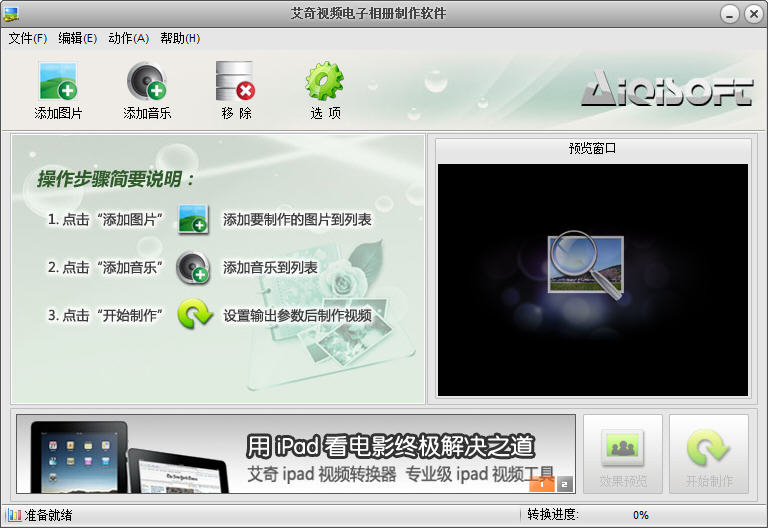This screenshot has height=528, width=768.
Task: Click the 添加音乐 add music speaker icon
Action: click(147, 81)
